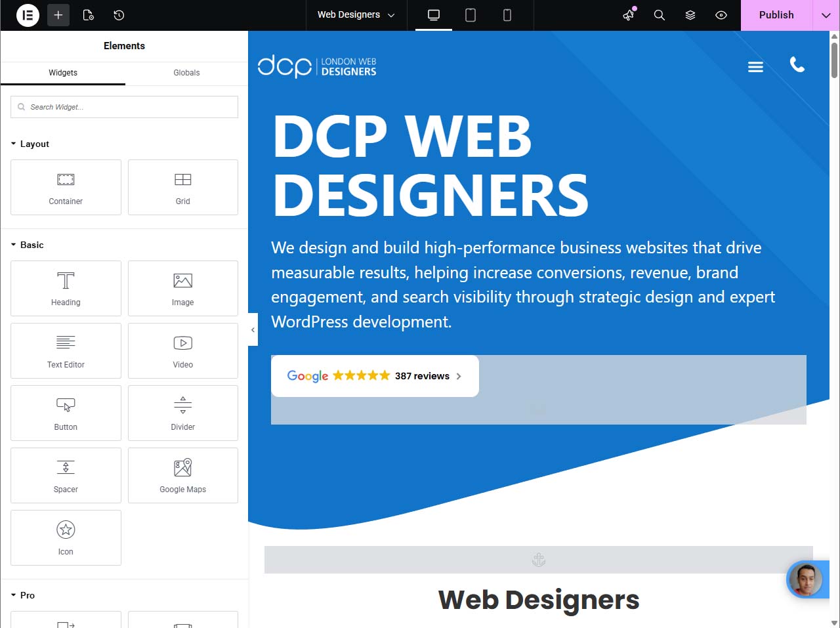The image size is (840, 628).
Task: Click the Google 387 reviews badge
Action: 375,376
